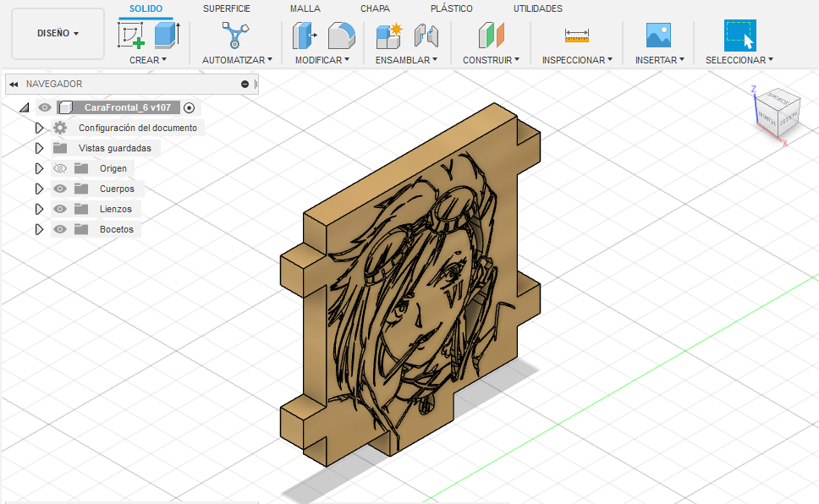
Task: Show the hidden Origen folder
Action: [60, 168]
